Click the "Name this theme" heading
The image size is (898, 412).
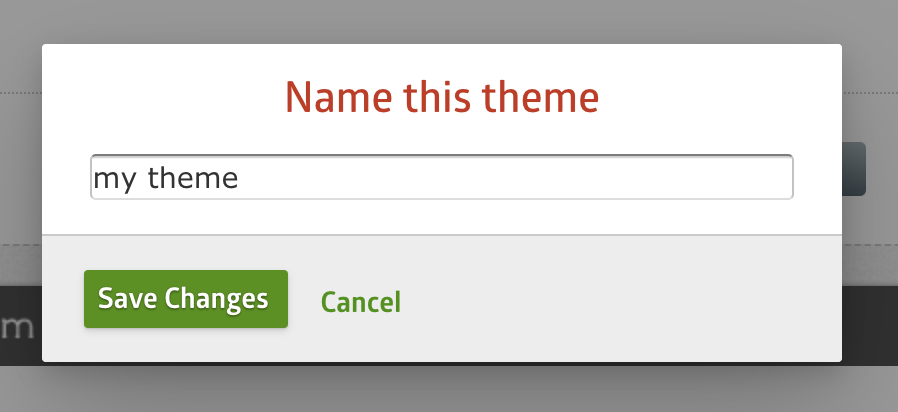click(441, 98)
